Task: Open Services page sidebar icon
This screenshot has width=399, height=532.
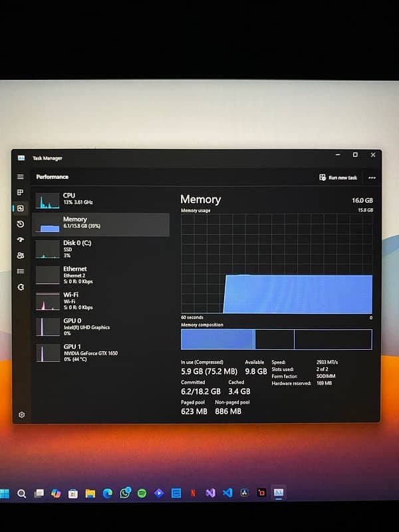Action: point(21,287)
